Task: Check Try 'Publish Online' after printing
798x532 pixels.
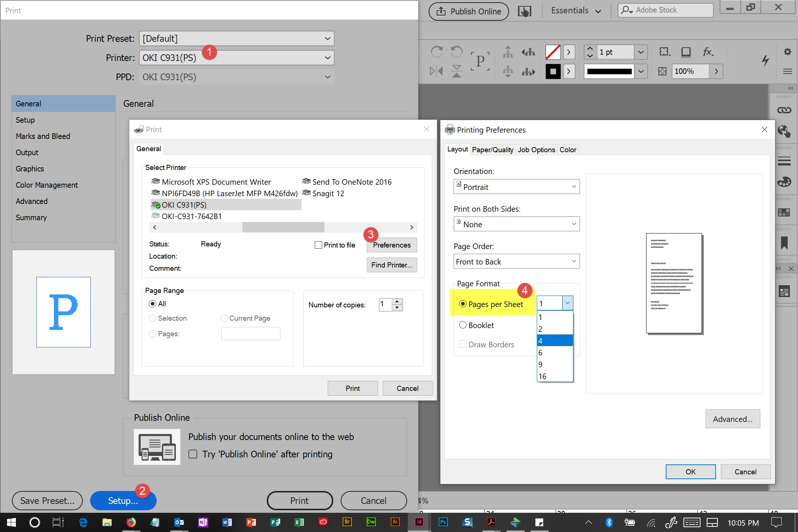Action: coord(193,454)
